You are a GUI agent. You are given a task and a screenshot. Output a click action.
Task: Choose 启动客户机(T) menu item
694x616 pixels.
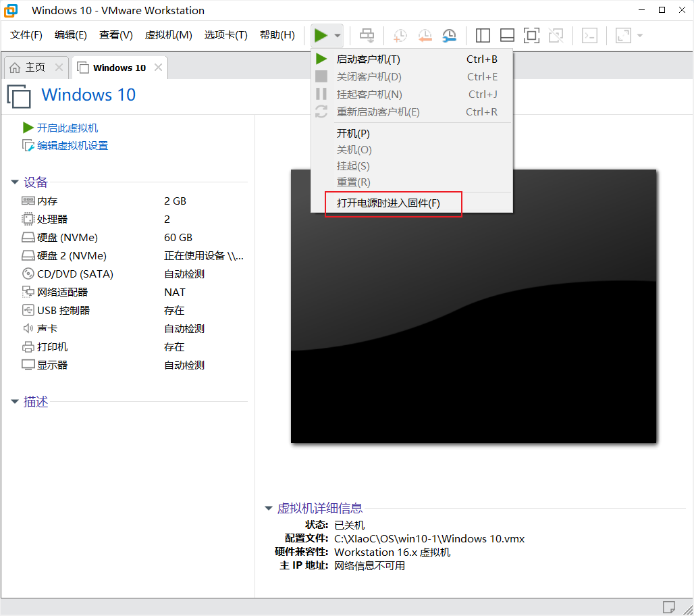tap(412, 59)
